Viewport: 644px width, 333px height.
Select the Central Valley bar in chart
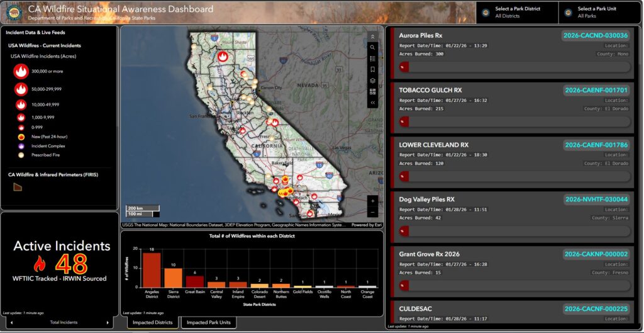click(x=216, y=285)
